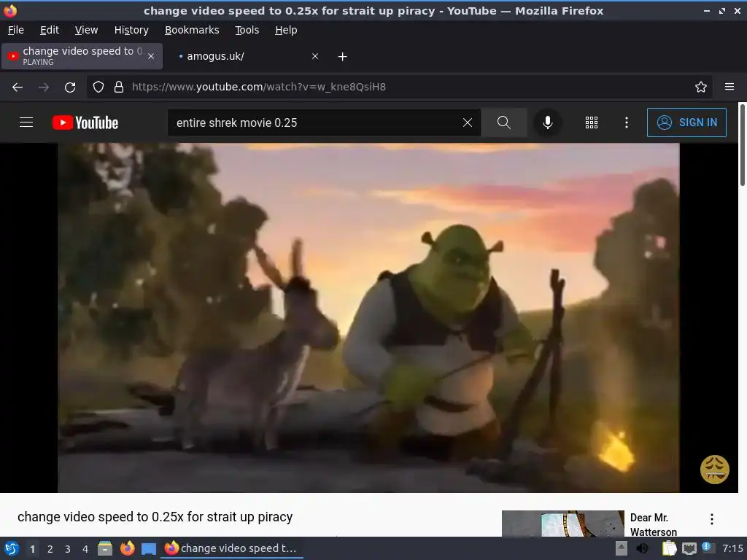Clear the YouTube search query

coord(468,122)
